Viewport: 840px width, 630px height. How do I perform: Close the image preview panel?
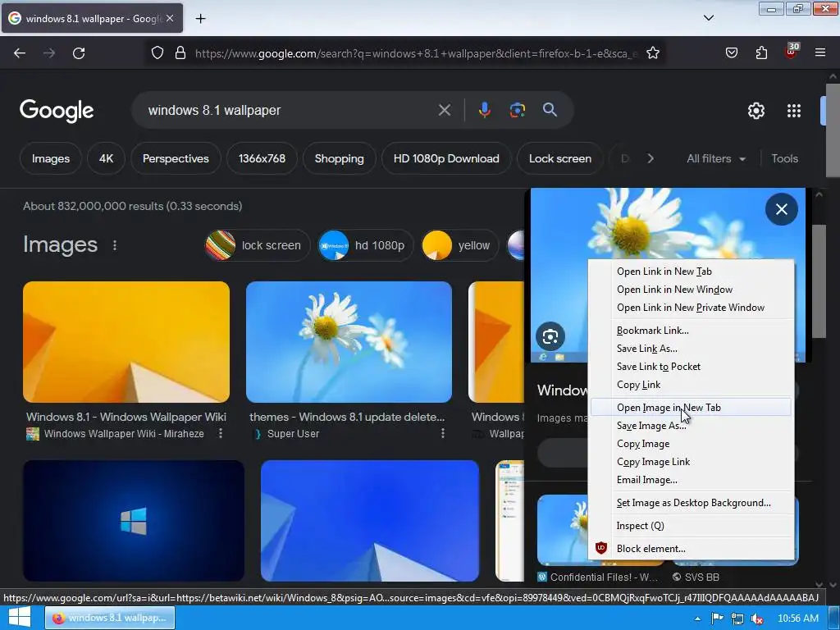(x=782, y=209)
